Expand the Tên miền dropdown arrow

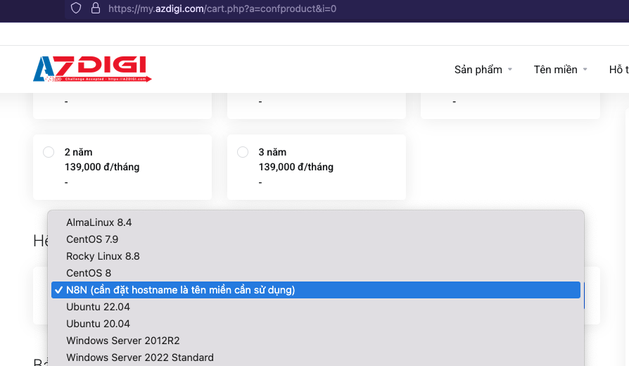(585, 69)
